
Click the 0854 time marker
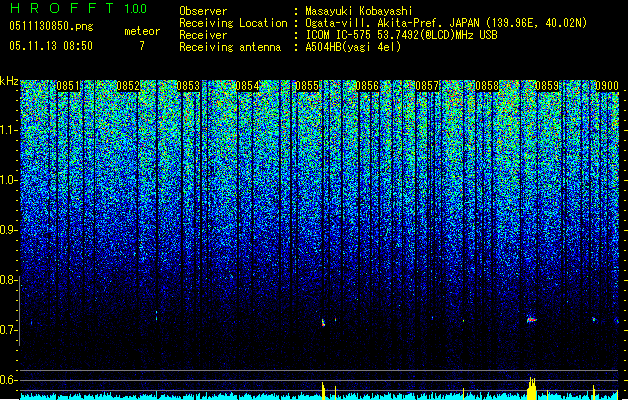coord(248,86)
